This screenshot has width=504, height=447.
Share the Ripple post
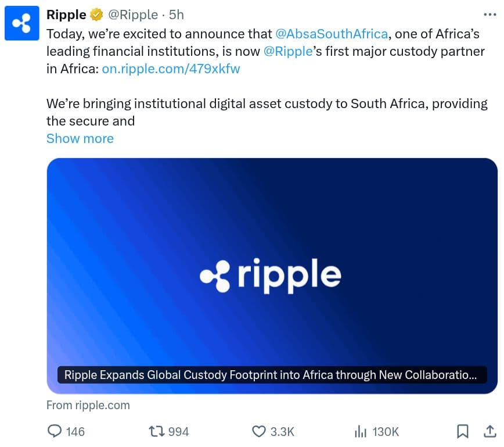[489, 432]
